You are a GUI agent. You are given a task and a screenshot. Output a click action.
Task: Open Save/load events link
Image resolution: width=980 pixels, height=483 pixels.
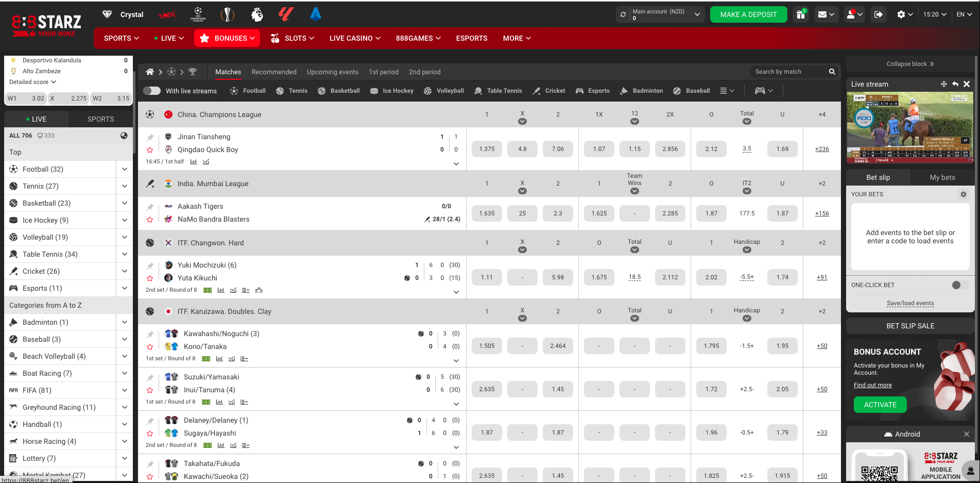pos(910,303)
